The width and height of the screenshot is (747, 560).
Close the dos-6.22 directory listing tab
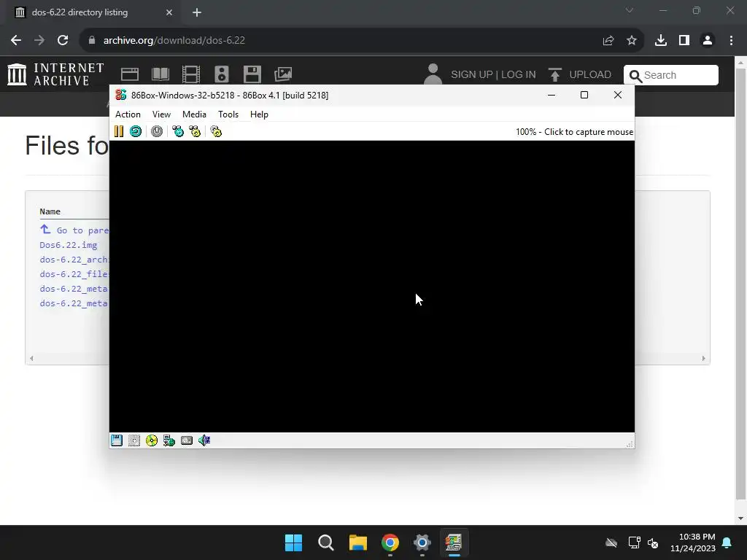(169, 12)
